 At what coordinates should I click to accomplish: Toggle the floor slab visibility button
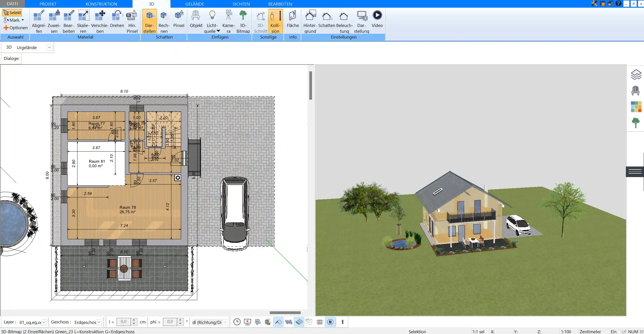coord(299,322)
